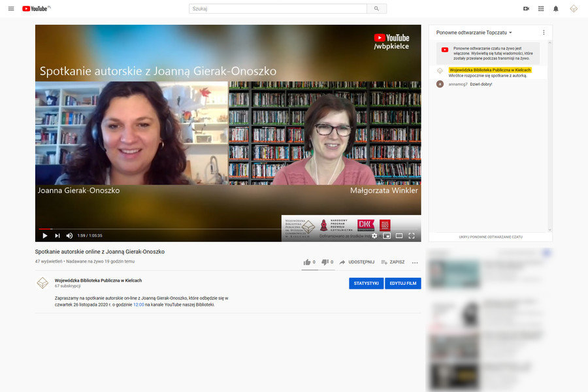588x392 pixels.
Task: Open player settings gear
Action: [374, 236]
